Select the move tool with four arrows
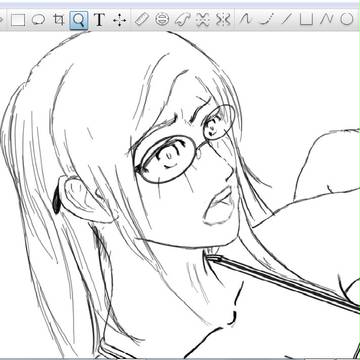The height and width of the screenshot is (360, 360). click(x=119, y=20)
